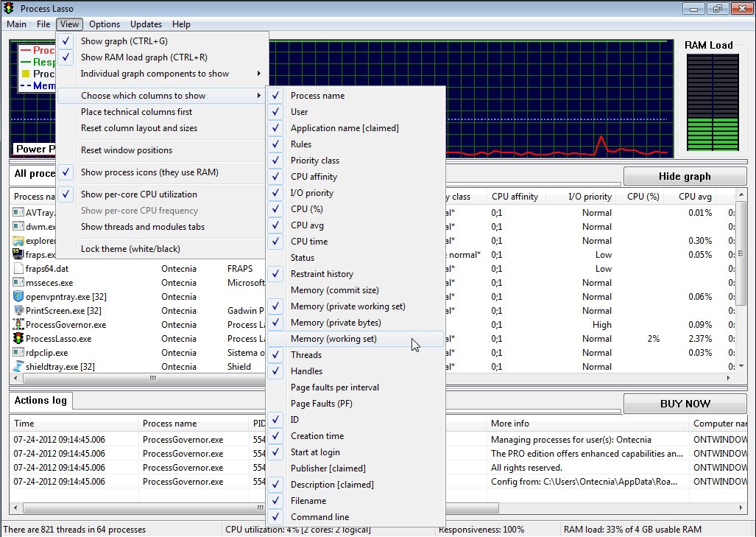Uncheck the Threads column

pos(355,355)
